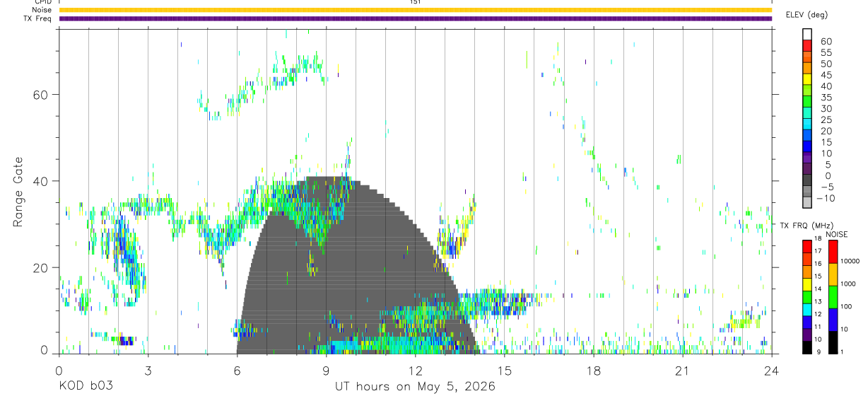Select the black bottom swatch of TX FRQ colorbar
The height and width of the screenshot is (401, 868).
[x=807, y=348]
